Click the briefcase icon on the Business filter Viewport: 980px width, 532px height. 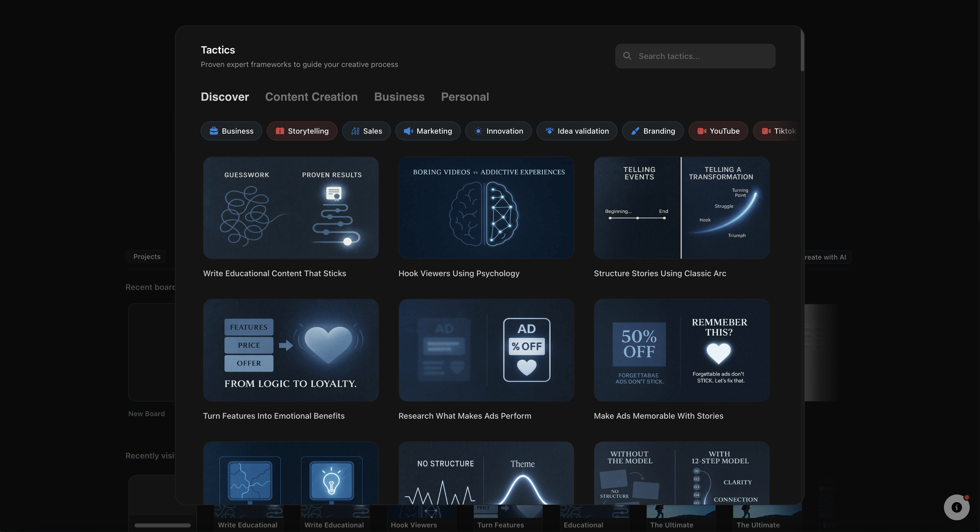(x=214, y=131)
